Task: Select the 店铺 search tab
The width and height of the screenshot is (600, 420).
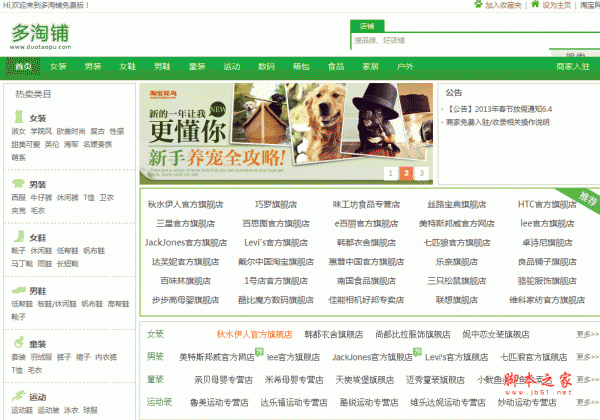Action: [x=367, y=26]
